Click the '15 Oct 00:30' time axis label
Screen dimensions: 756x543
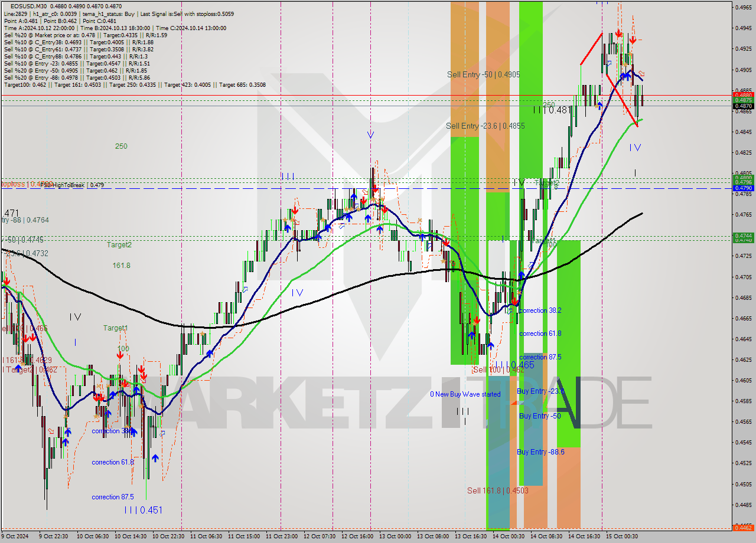[621, 537]
